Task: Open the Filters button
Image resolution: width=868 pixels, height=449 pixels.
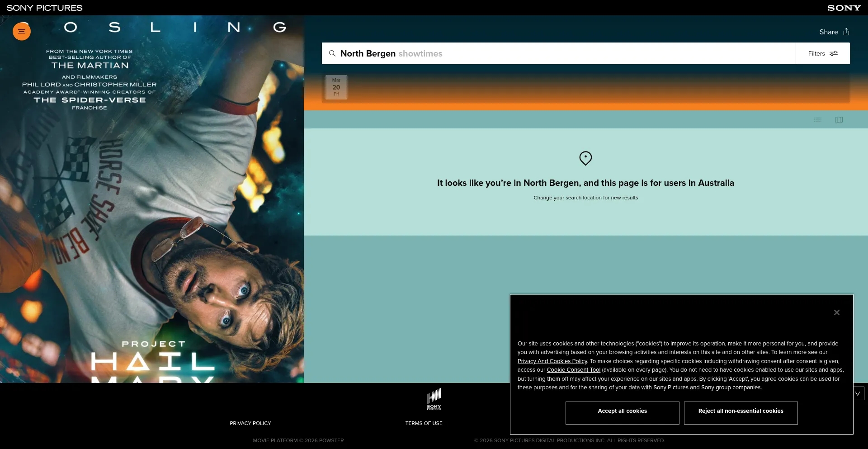Action: click(x=823, y=53)
